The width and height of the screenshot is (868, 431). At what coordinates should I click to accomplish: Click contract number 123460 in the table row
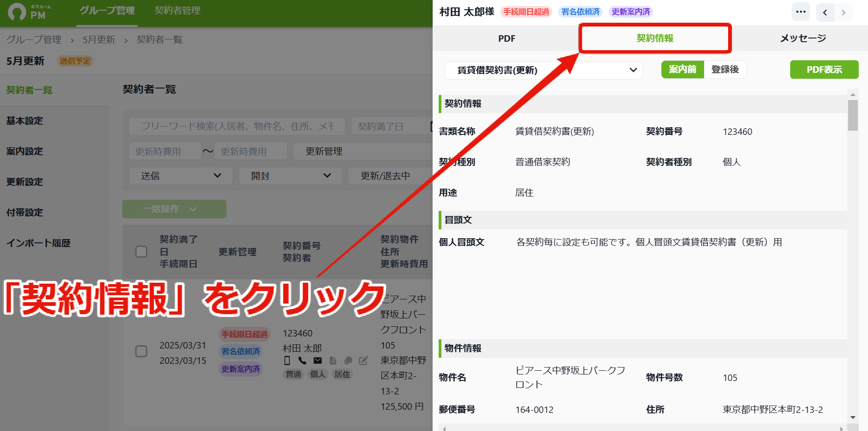(298, 333)
